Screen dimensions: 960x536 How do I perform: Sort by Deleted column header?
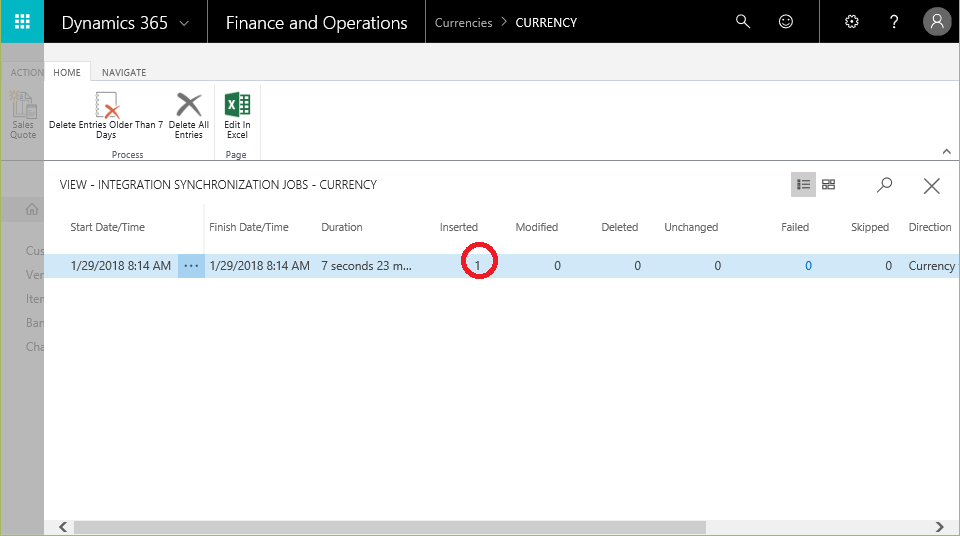coord(620,227)
